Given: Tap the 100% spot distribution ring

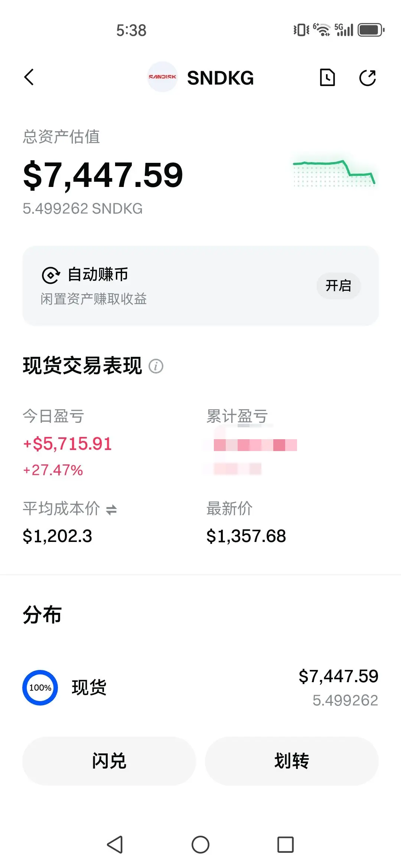Looking at the screenshot, I should (40, 687).
